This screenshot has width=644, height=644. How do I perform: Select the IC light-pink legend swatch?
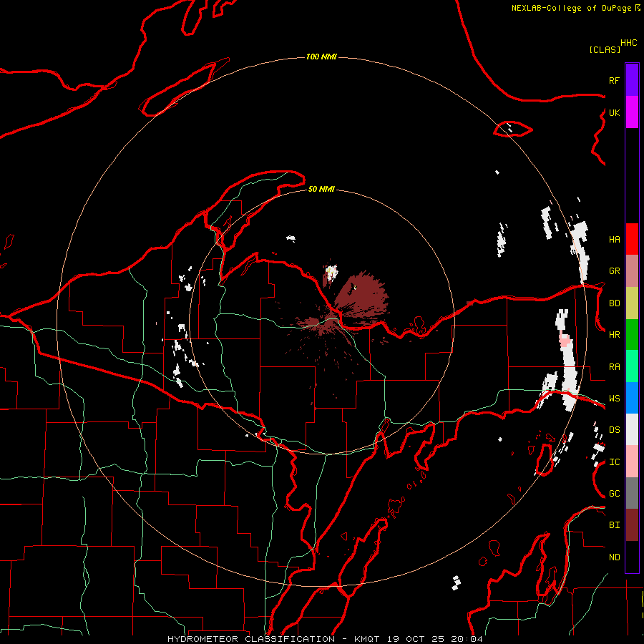tap(632, 462)
